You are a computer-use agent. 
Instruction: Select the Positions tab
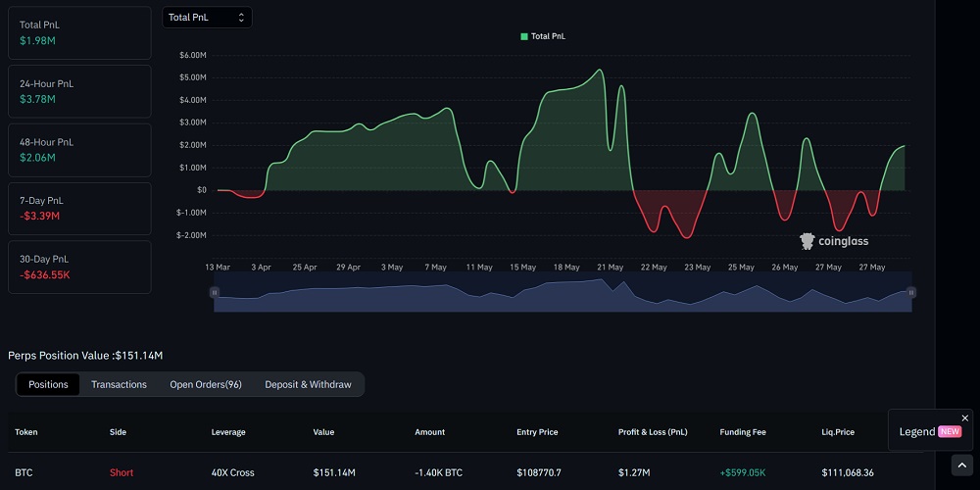click(x=48, y=384)
